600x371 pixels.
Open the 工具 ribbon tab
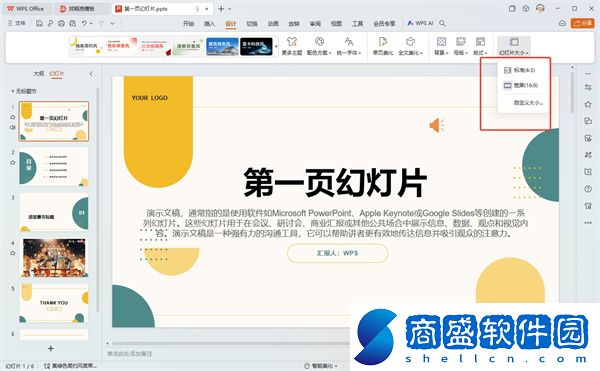[x=357, y=23]
